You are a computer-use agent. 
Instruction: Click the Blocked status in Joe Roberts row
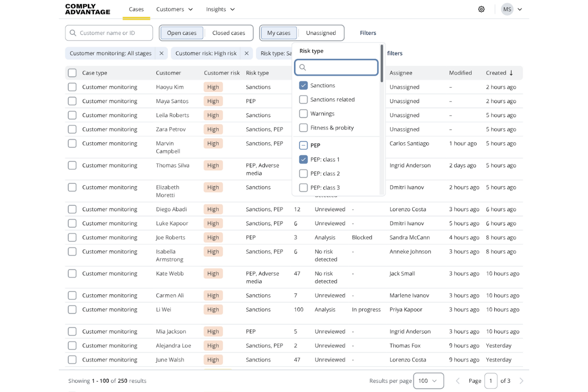pos(362,238)
